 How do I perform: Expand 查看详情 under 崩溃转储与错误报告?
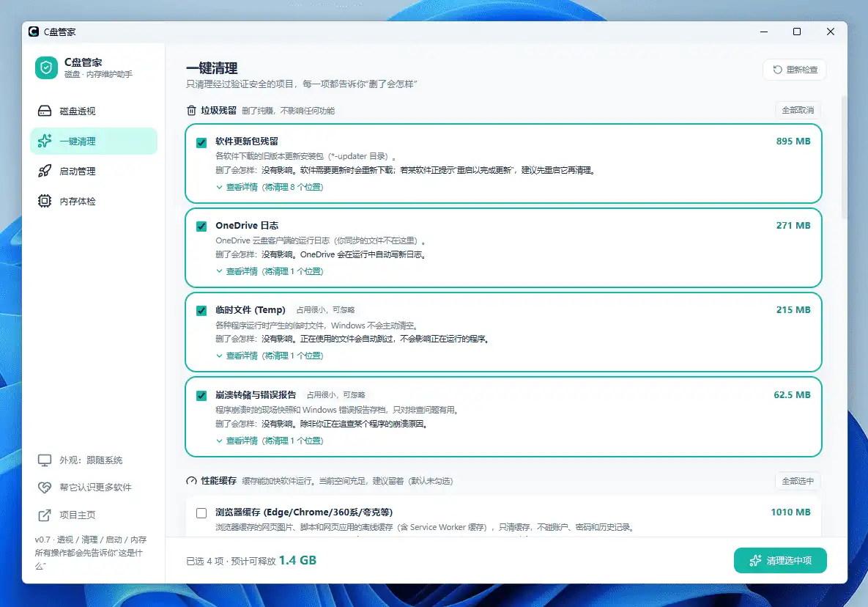tap(270, 441)
